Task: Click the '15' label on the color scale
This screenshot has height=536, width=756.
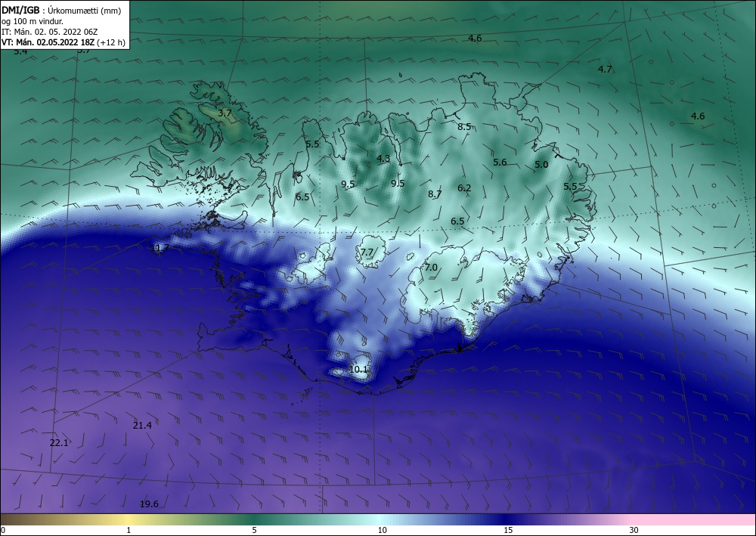Action: pos(508,531)
